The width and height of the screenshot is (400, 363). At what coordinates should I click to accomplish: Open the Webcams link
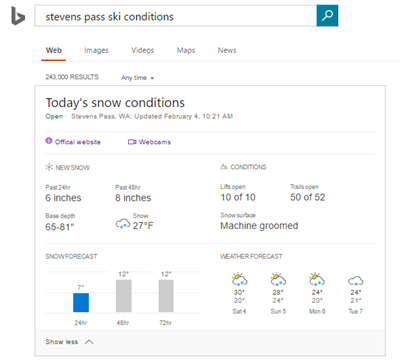click(155, 142)
